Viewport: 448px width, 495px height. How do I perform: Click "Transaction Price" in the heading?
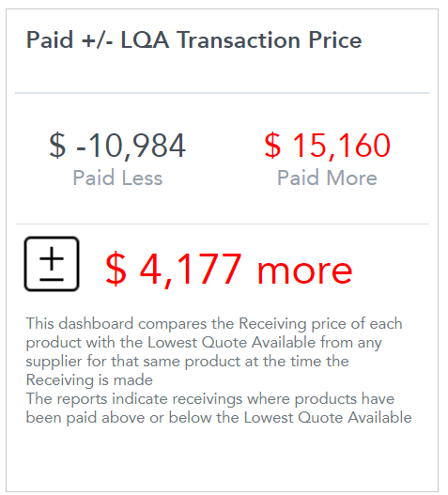point(269,40)
